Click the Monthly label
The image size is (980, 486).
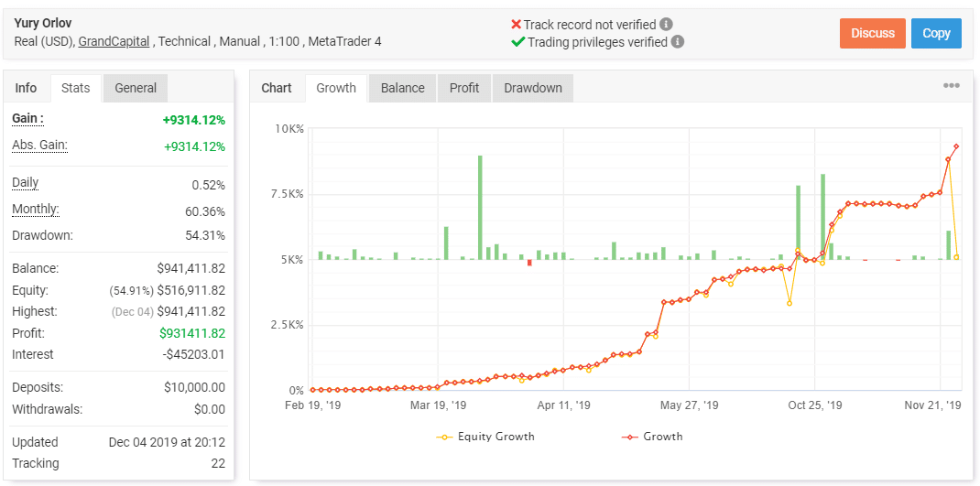[x=36, y=210]
